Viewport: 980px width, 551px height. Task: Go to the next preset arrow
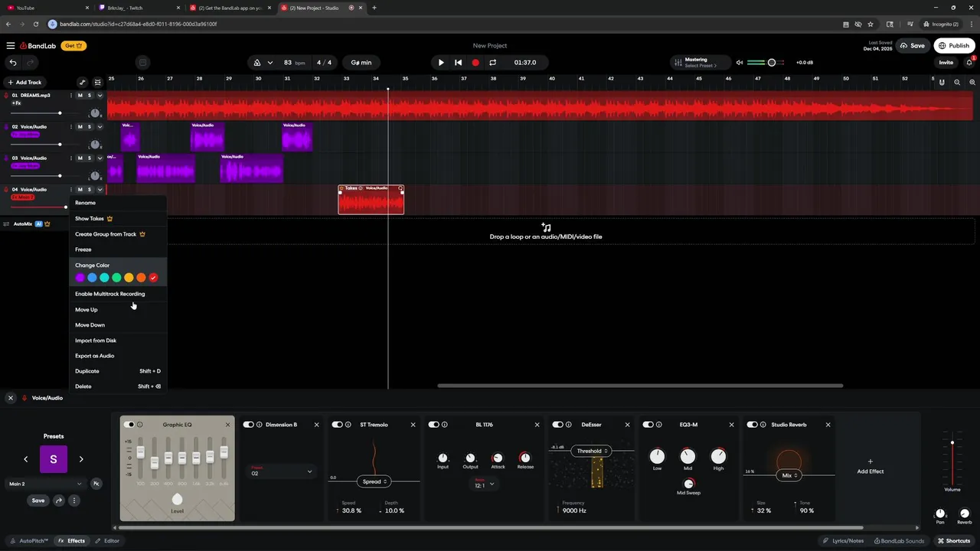(81, 459)
